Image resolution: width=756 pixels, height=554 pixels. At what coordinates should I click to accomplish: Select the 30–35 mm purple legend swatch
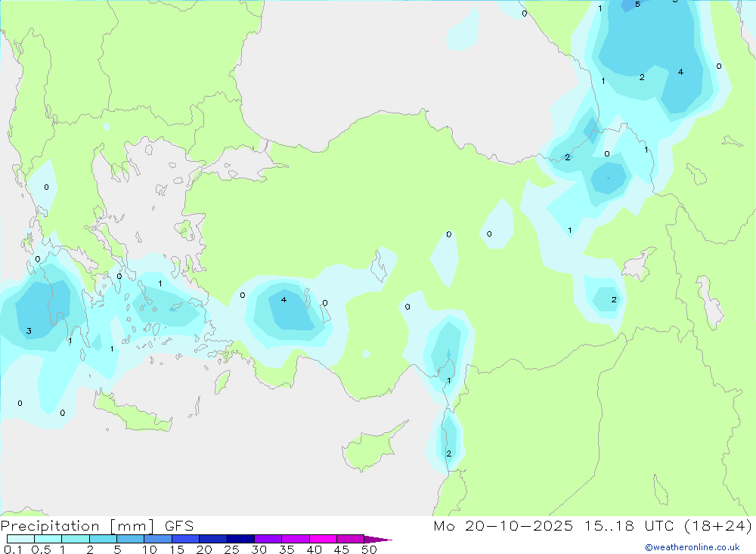point(268,539)
